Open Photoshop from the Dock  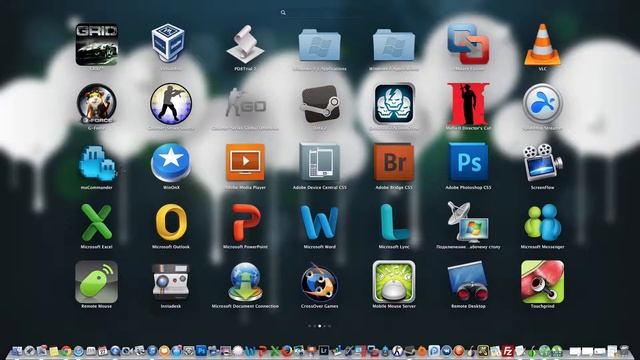pos(201,351)
